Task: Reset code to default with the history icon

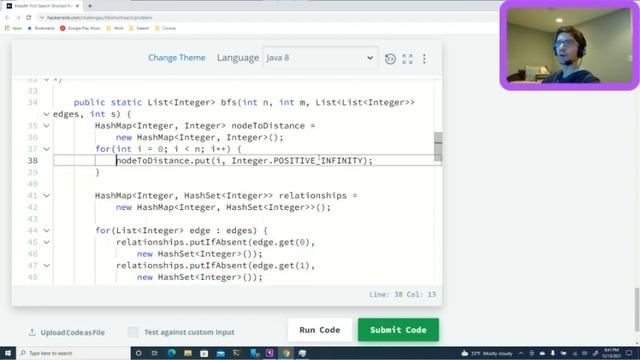Action: [x=390, y=59]
